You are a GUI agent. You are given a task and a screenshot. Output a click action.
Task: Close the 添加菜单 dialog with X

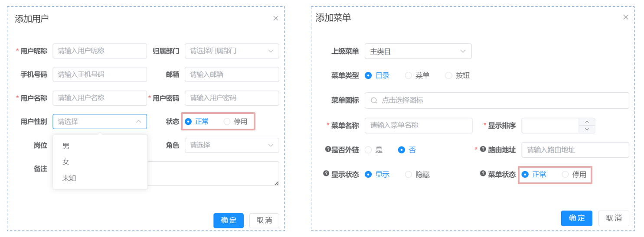(625, 17)
